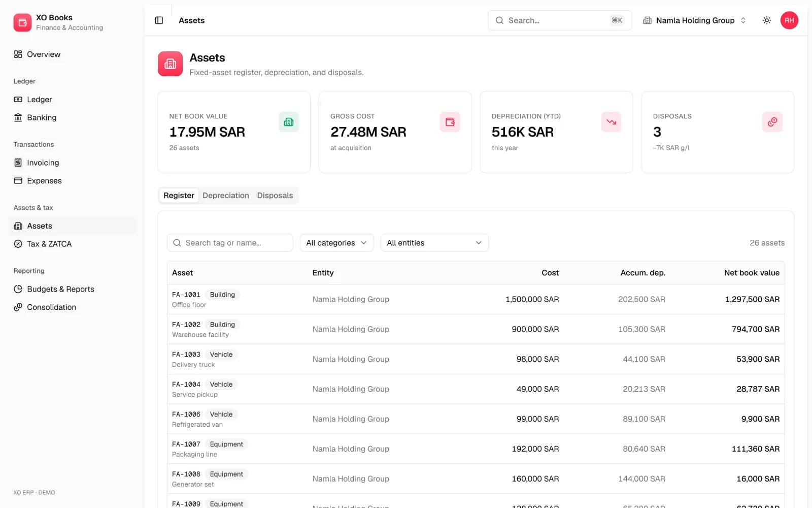Click the Net Book Value building icon

click(289, 122)
